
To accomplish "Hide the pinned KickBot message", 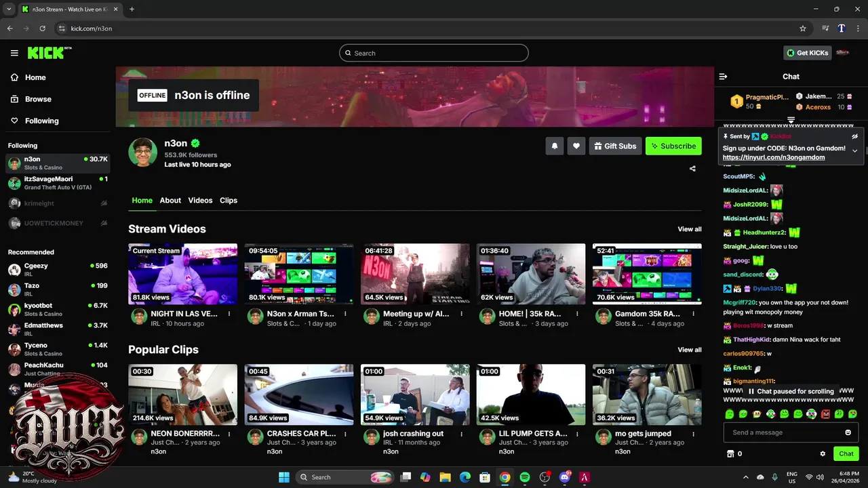I will [x=855, y=136].
